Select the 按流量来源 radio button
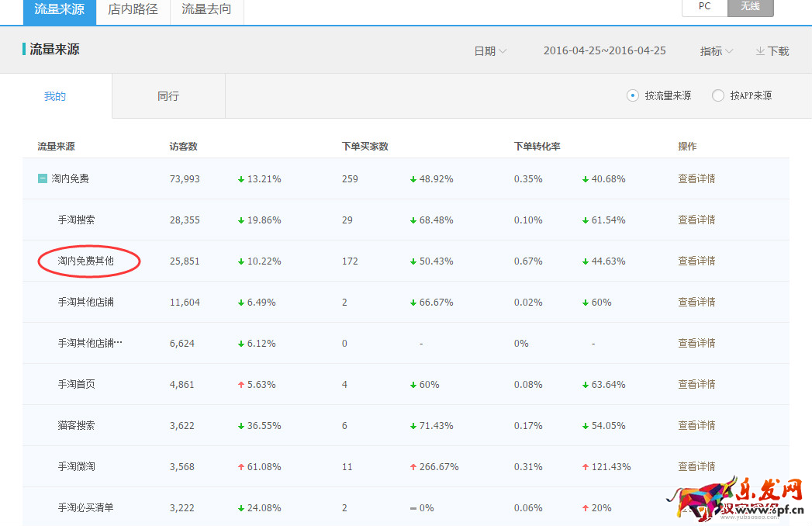Screen dimensions: 812x526 point(633,95)
